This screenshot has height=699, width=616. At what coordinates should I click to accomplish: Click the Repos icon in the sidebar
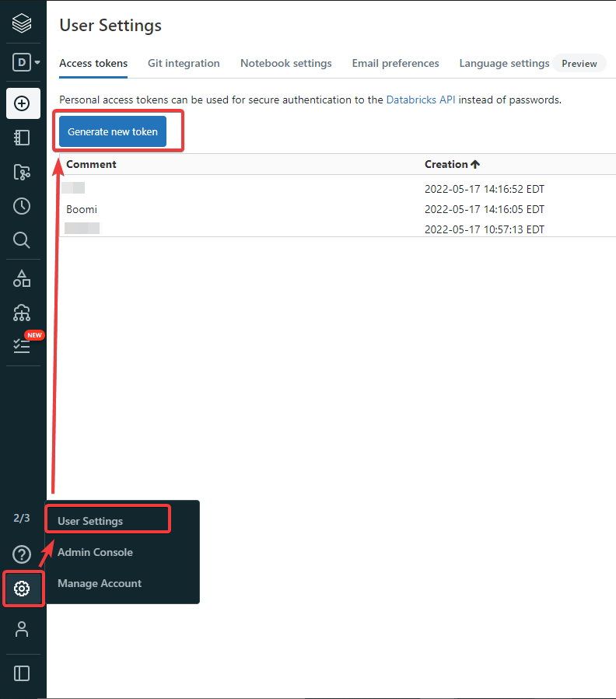click(23, 172)
